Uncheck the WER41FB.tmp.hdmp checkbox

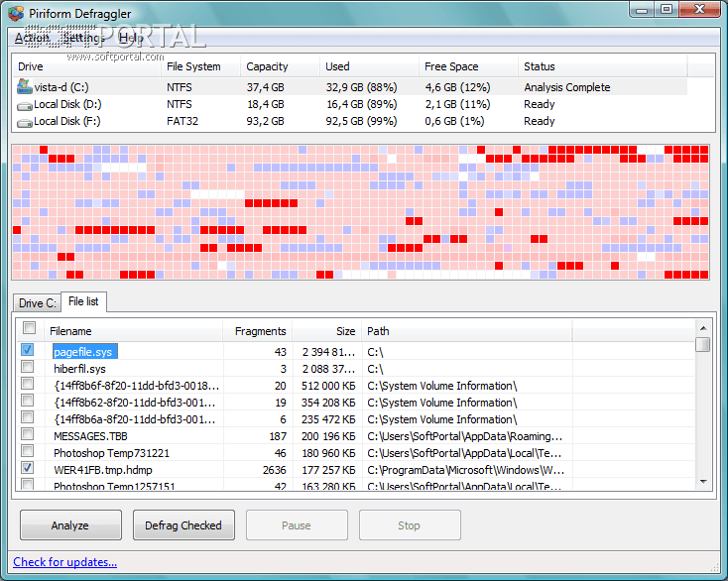28,467
